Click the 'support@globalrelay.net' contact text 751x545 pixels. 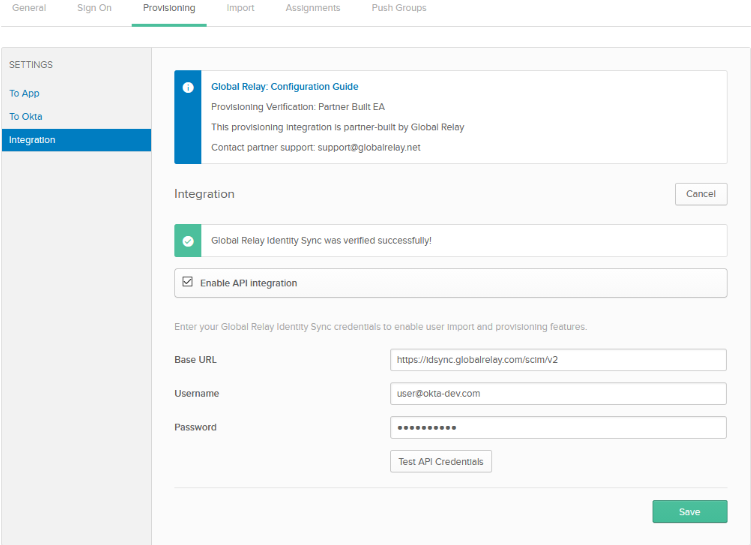coord(369,148)
